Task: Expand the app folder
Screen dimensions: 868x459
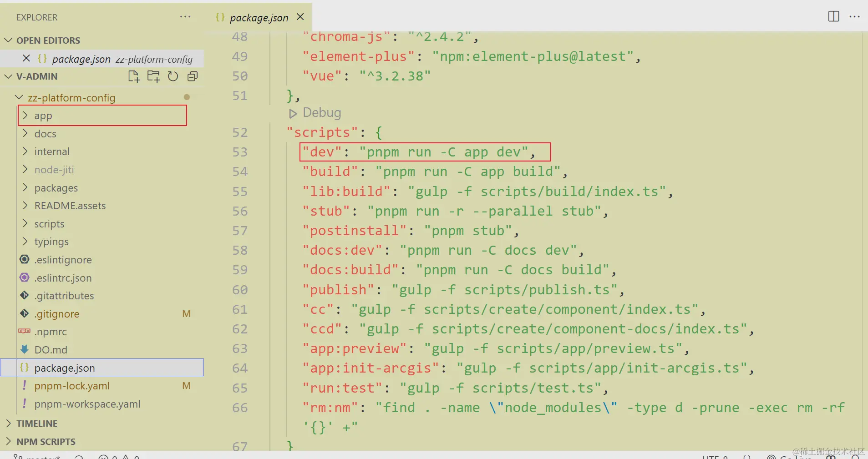Action: click(25, 116)
